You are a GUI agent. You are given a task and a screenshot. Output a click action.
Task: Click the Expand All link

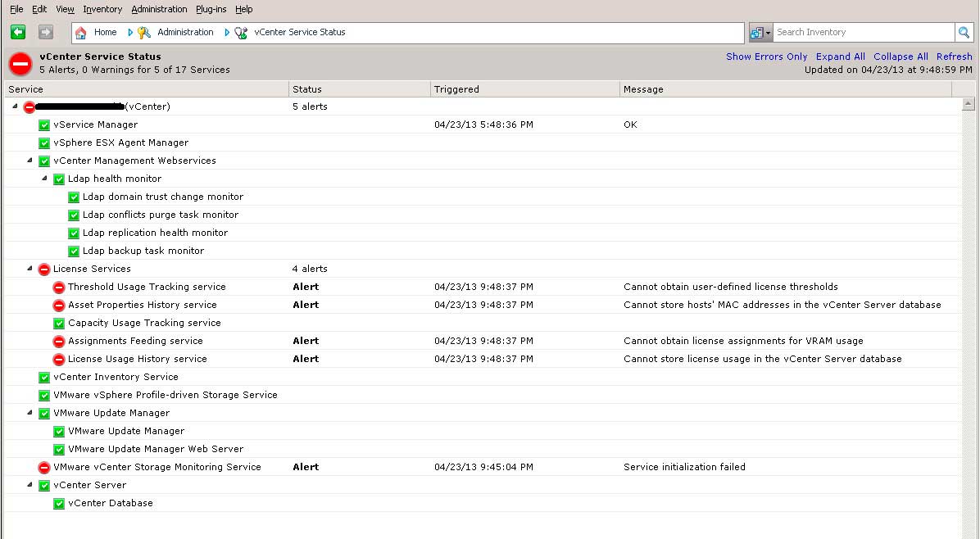(840, 57)
